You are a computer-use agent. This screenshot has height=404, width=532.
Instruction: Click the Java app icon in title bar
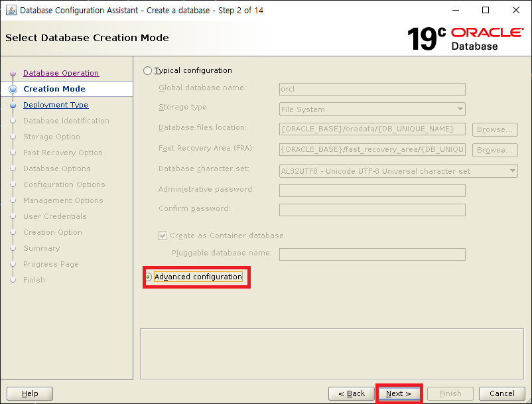11,10
